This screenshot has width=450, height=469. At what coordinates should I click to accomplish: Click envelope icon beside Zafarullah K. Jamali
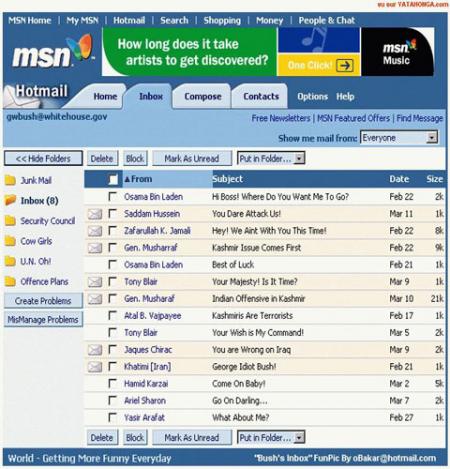click(95, 231)
